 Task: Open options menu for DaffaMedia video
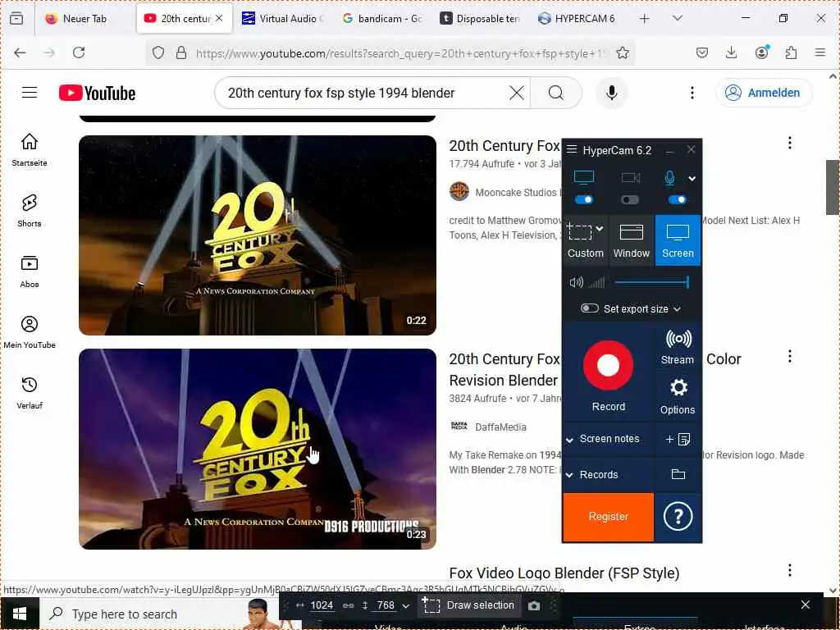pos(790,356)
